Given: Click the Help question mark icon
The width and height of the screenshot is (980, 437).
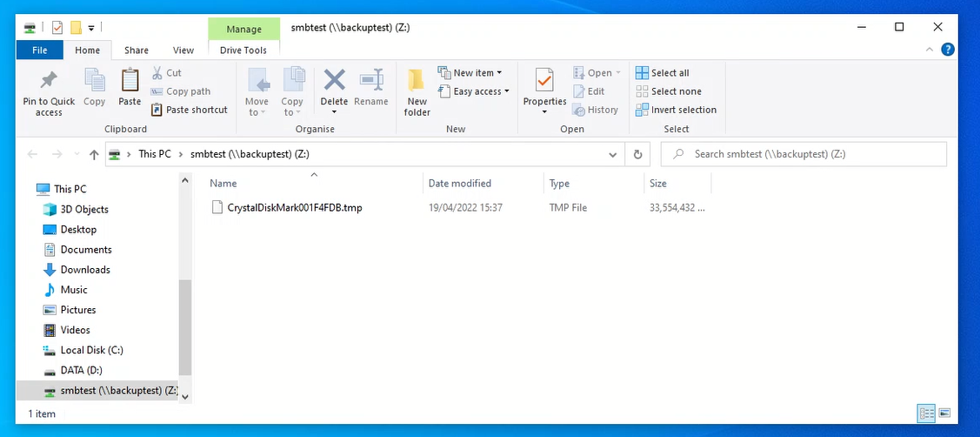Looking at the screenshot, I should coord(948,50).
